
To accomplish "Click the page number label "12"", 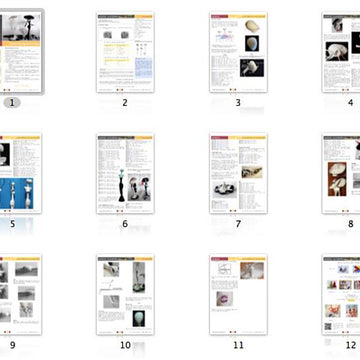I will [351, 345].
